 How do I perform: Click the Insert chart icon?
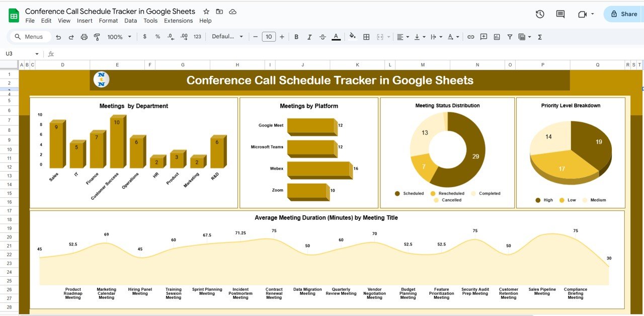tap(497, 37)
